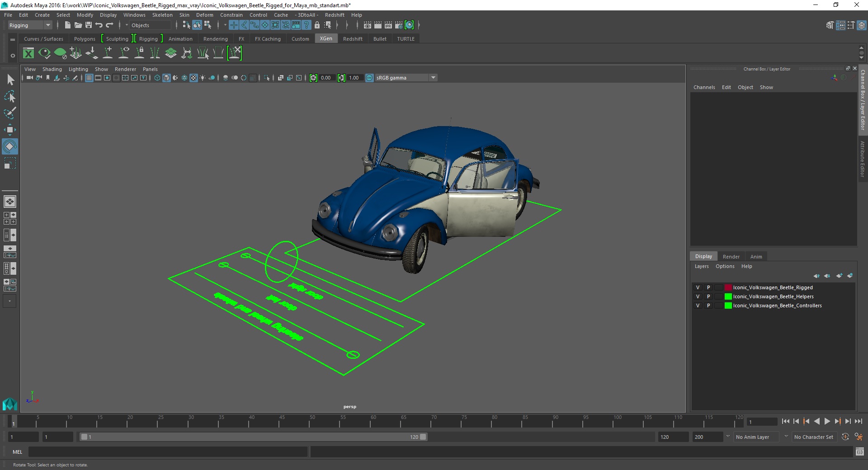Toggle the viewport grid display button
Viewport: 868px width, 470px height.
[89, 78]
